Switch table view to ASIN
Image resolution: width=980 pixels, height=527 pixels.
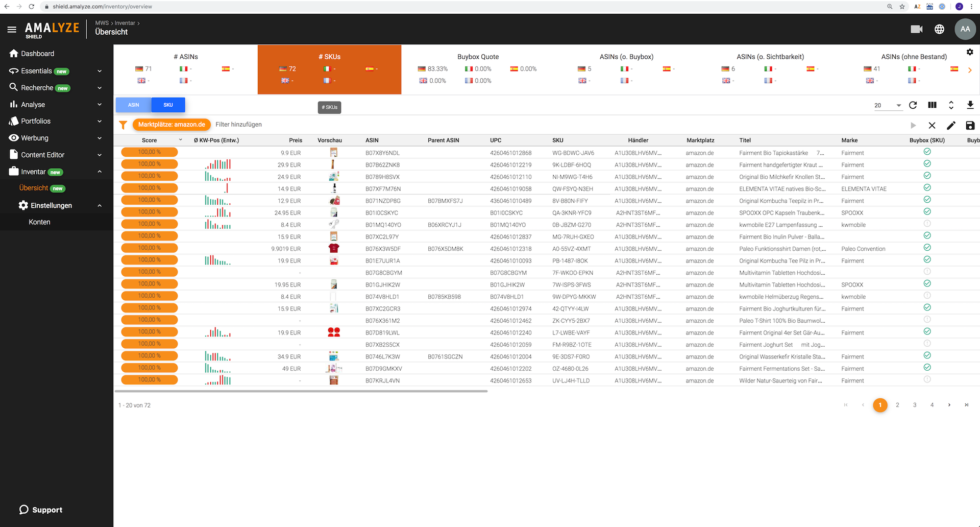coord(133,105)
